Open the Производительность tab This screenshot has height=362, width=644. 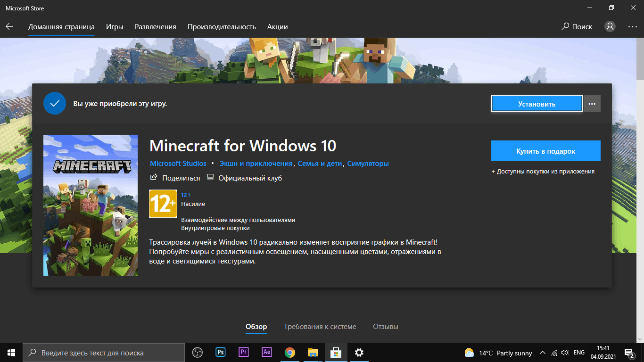[x=222, y=26]
